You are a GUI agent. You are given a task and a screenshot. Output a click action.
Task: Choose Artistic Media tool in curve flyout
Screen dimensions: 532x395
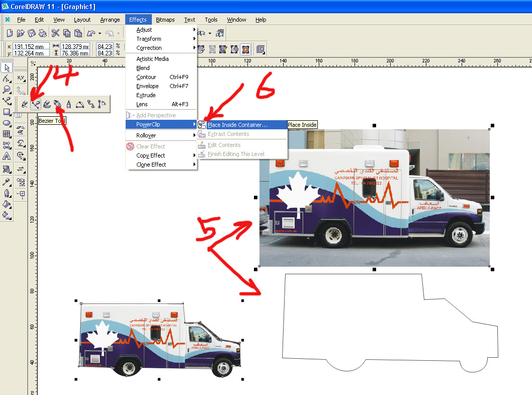(47, 104)
